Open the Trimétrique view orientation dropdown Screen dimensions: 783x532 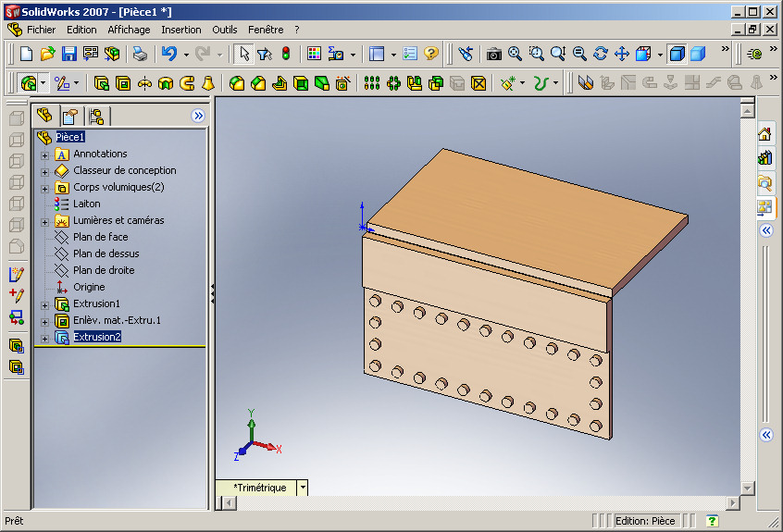coord(303,488)
